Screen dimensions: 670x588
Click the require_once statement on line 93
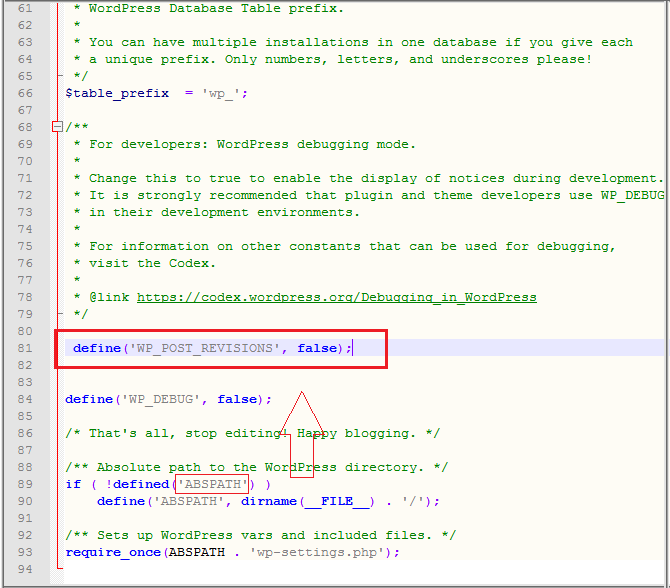232,552
